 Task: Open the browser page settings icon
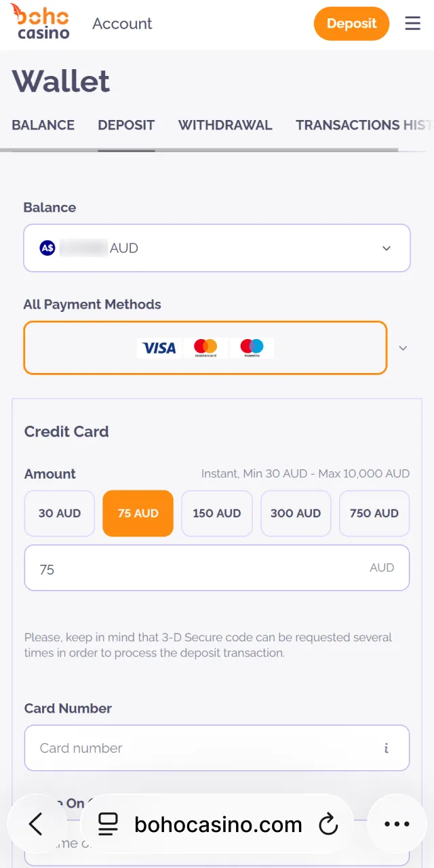tap(108, 825)
